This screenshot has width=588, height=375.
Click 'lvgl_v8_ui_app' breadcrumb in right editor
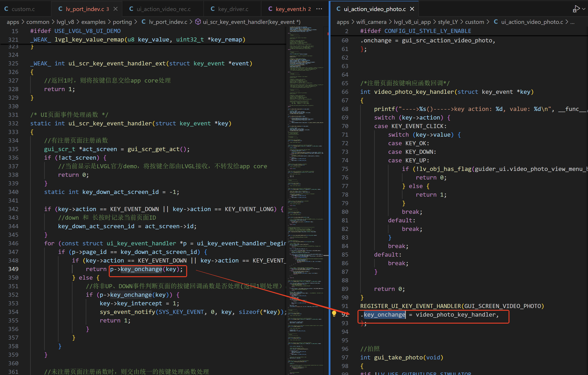tap(412, 22)
